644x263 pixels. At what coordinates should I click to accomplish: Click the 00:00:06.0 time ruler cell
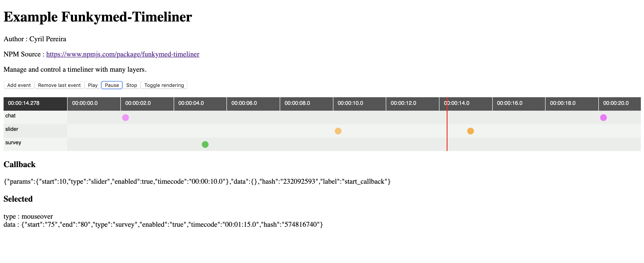253,103
